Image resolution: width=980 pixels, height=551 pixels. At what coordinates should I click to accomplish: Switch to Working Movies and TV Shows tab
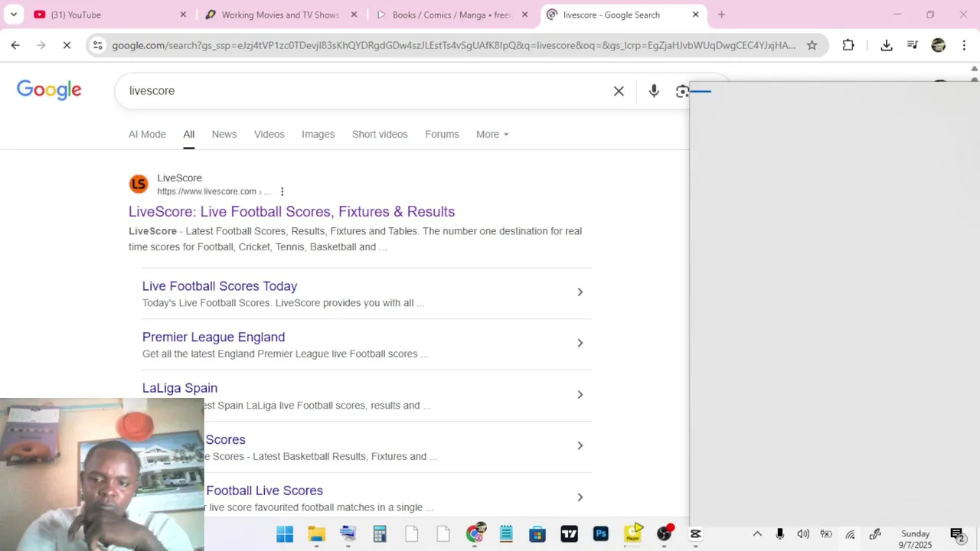(279, 15)
